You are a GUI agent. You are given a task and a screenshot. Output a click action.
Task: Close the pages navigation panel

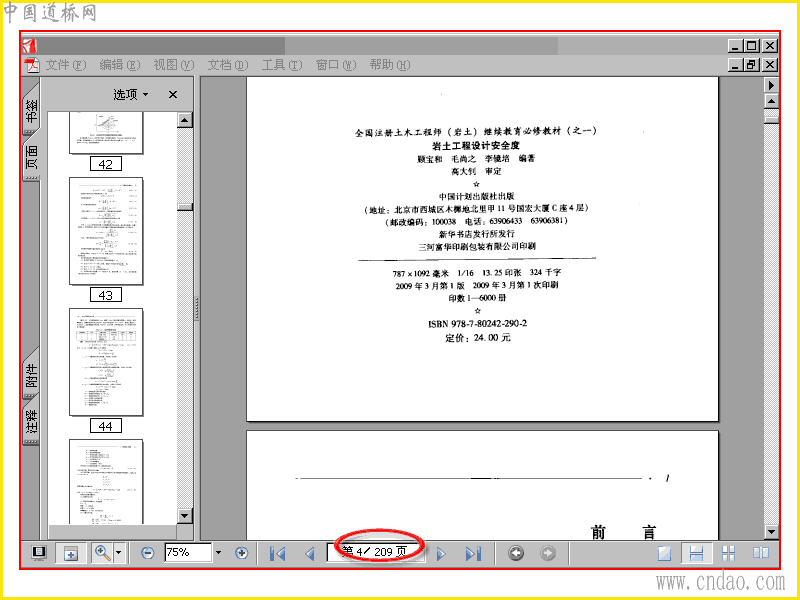pyautogui.click(x=173, y=94)
